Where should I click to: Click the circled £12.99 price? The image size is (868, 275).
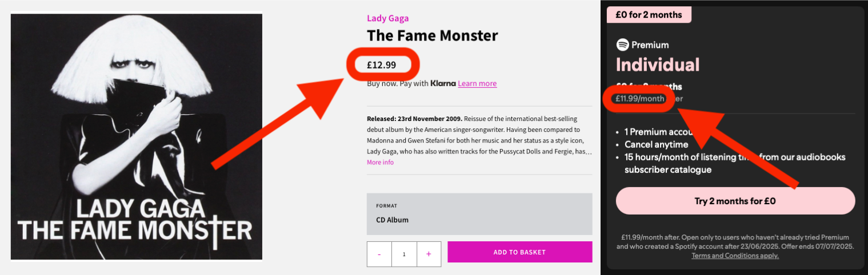coord(382,64)
